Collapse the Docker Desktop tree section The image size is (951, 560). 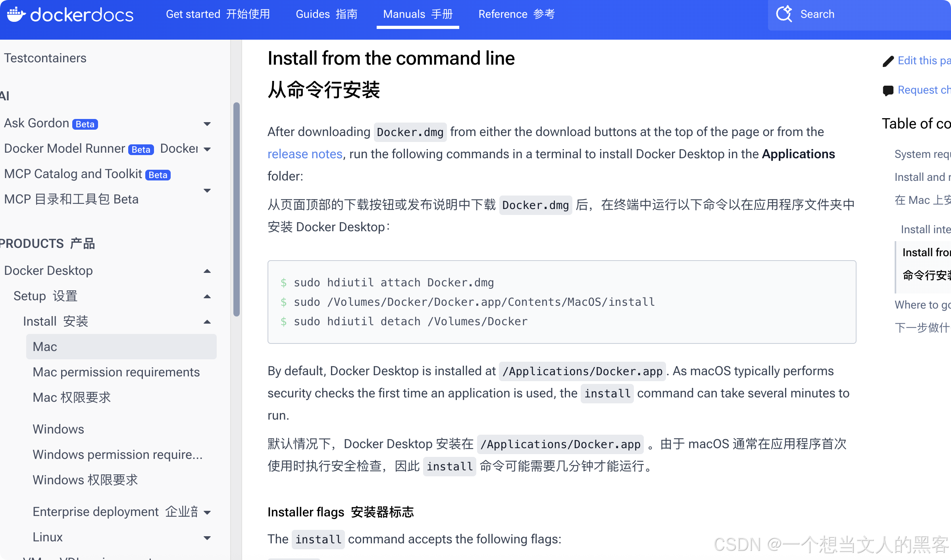pyautogui.click(x=207, y=271)
